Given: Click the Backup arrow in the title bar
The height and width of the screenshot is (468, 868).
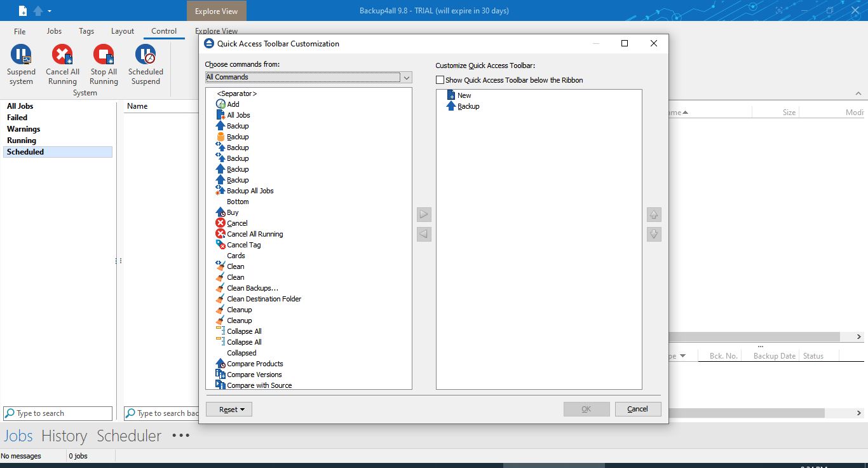Looking at the screenshot, I should [37, 11].
